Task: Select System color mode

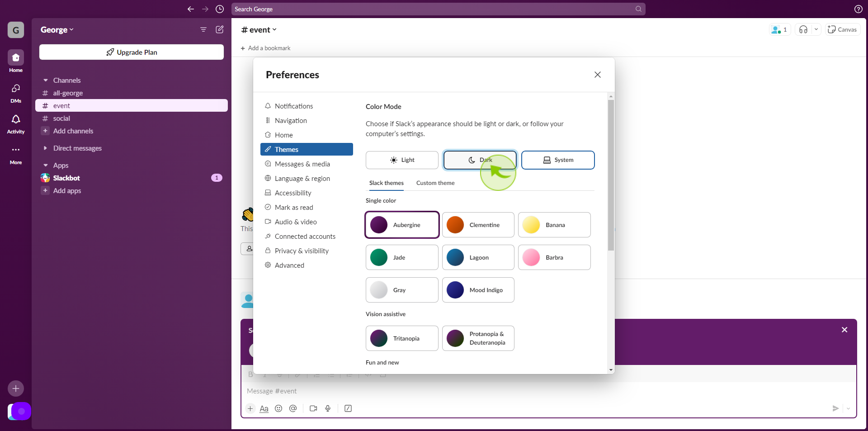Action: coord(558,160)
